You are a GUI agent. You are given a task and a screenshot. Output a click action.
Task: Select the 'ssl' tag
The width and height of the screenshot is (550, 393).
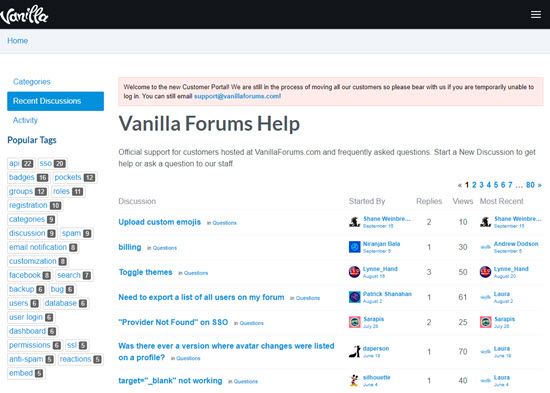pyautogui.click(x=77, y=346)
